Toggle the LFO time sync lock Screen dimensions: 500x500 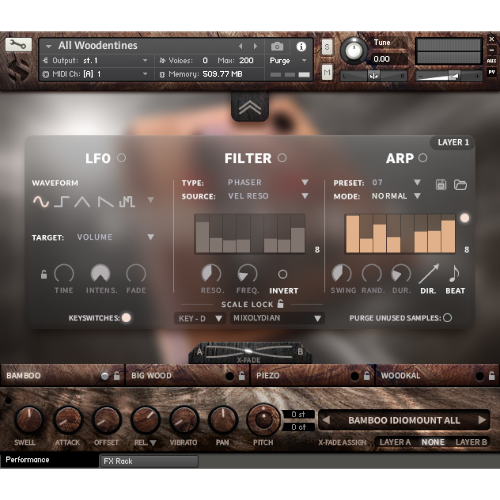coord(44,275)
